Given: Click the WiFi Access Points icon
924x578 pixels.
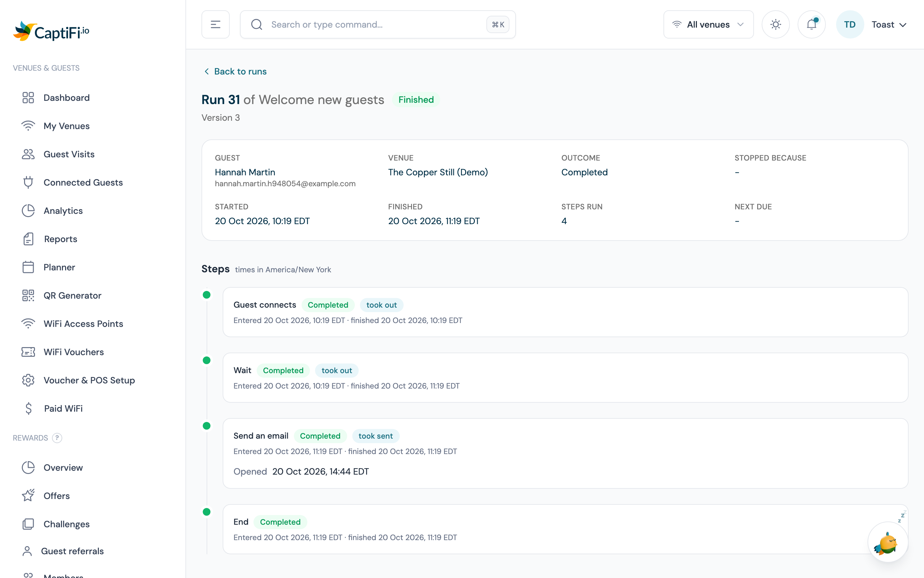Looking at the screenshot, I should (28, 324).
